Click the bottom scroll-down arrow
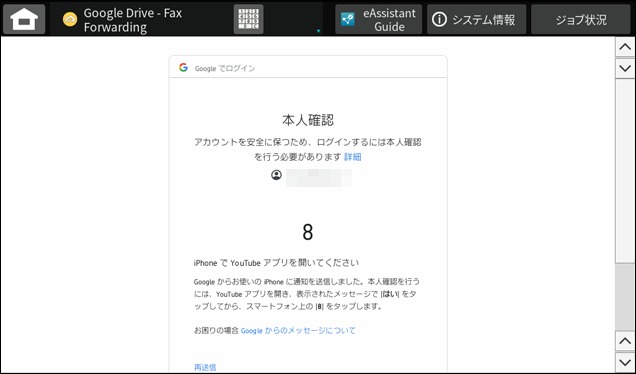 pos(625,362)
